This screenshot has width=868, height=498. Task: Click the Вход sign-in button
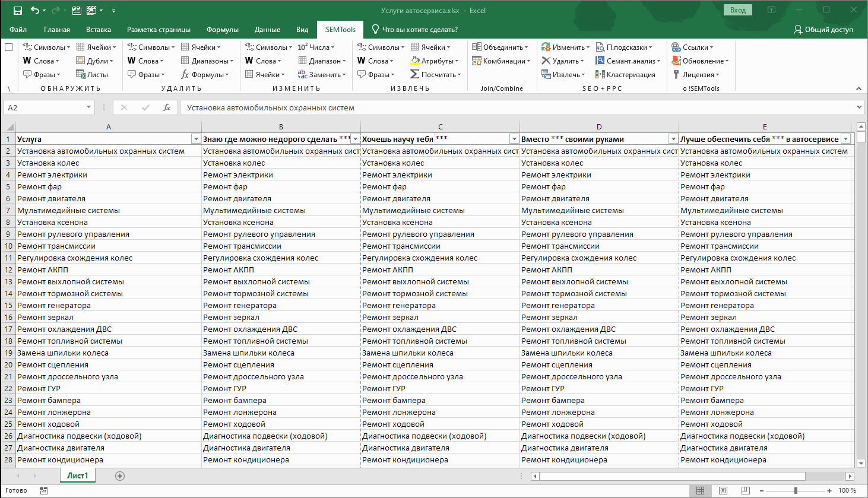pos(737,10)
